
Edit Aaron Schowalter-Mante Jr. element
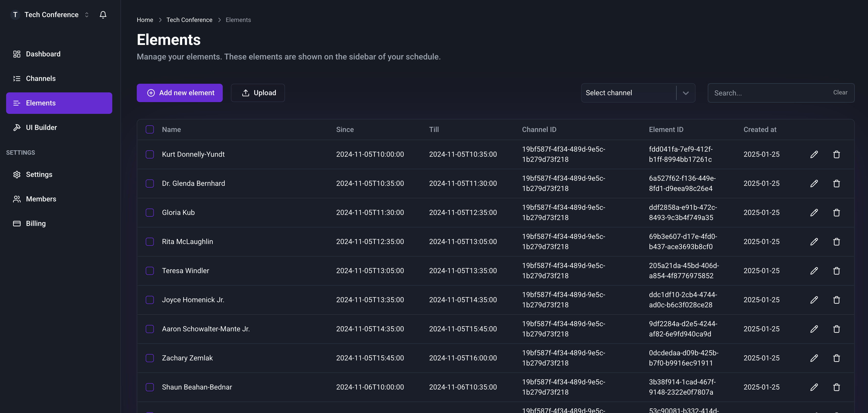pyautogui.click(x=814, y=329)
